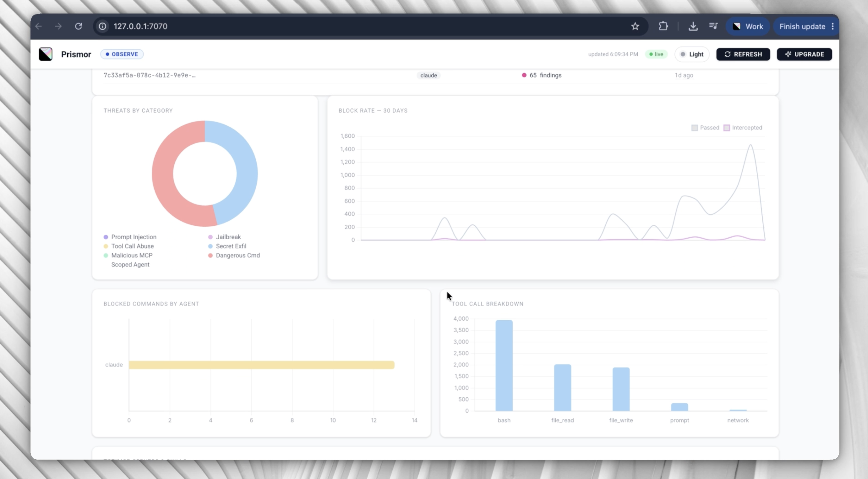The image size is (868, 479).
Task: Click the claude agent tag in session row
Action: (x=428, y=75)
